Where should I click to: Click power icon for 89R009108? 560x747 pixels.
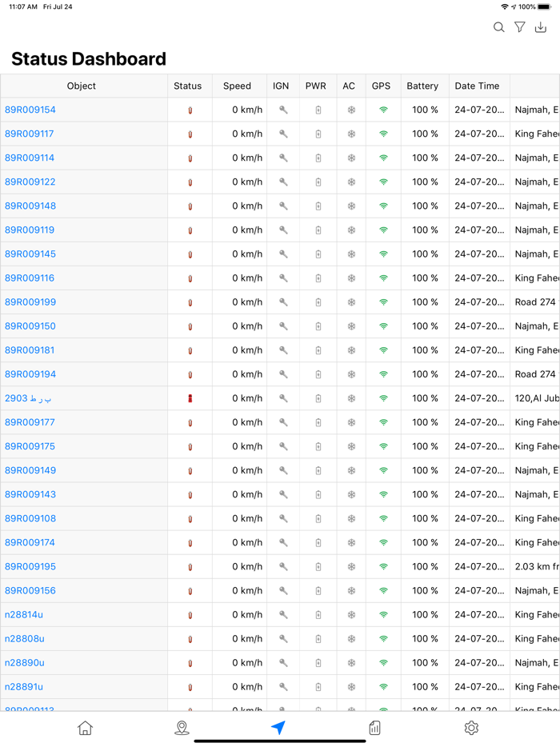point(318,519)
